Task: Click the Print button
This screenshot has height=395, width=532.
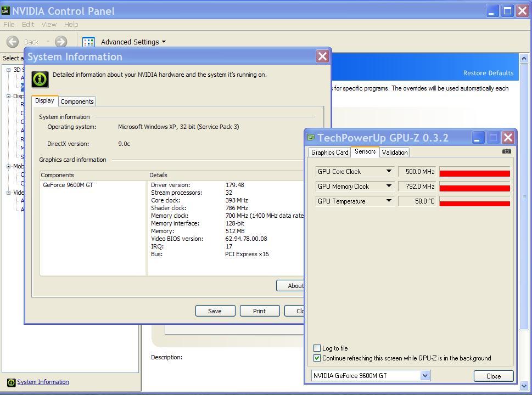Action: coord(260,311)
